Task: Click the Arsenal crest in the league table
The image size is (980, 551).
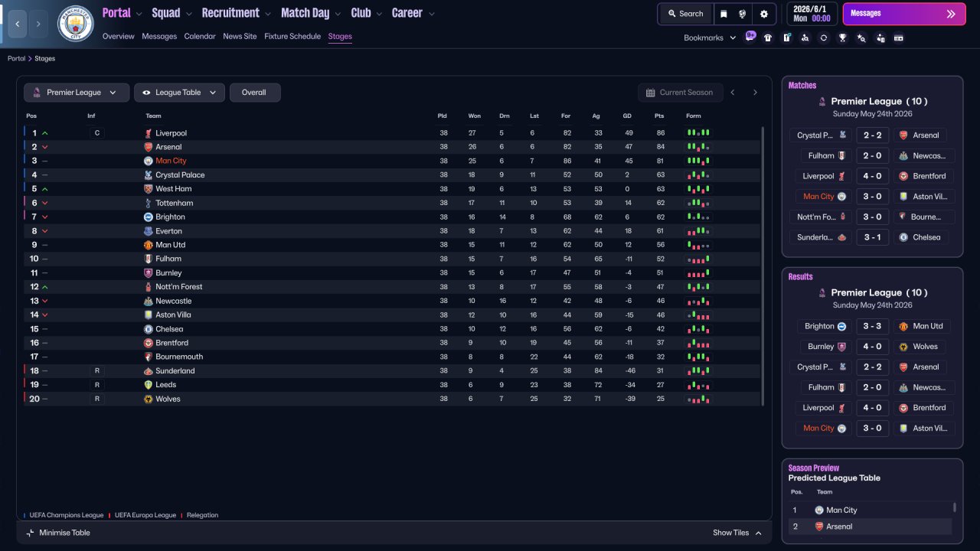Action: (x=149, y=147)
